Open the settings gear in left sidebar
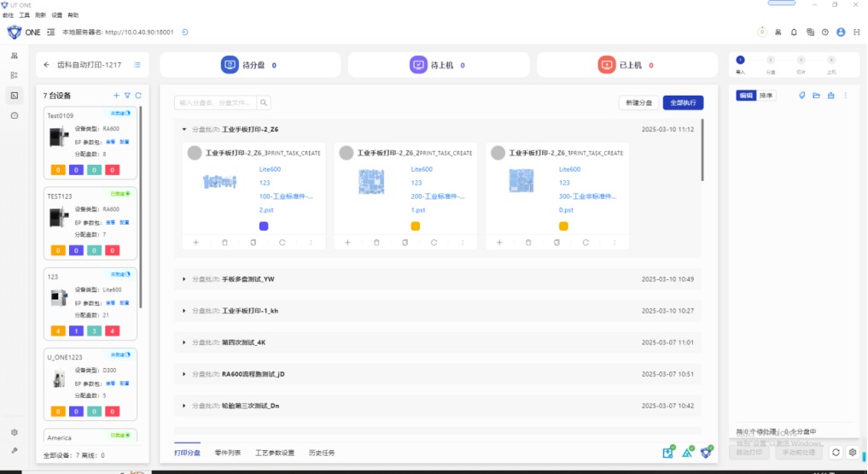Viewport: 868px width, 474px height. (x=15, y=432)
